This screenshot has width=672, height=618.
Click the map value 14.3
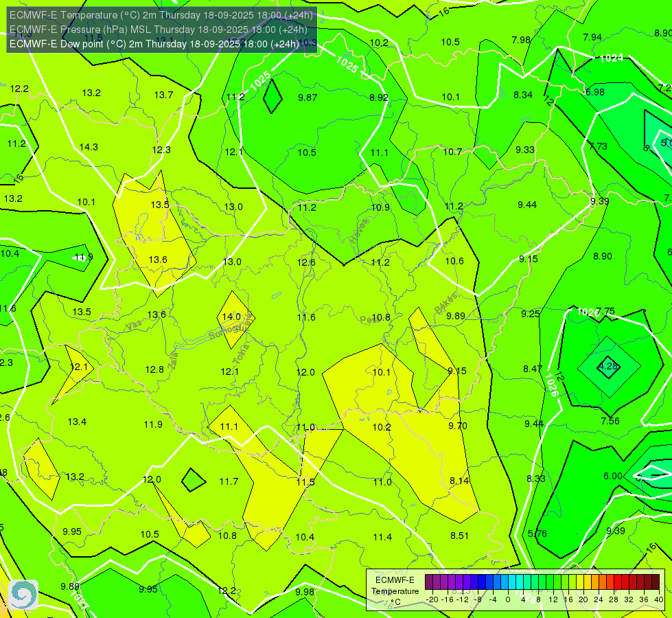pyautogui.click(x=89, y=147)
